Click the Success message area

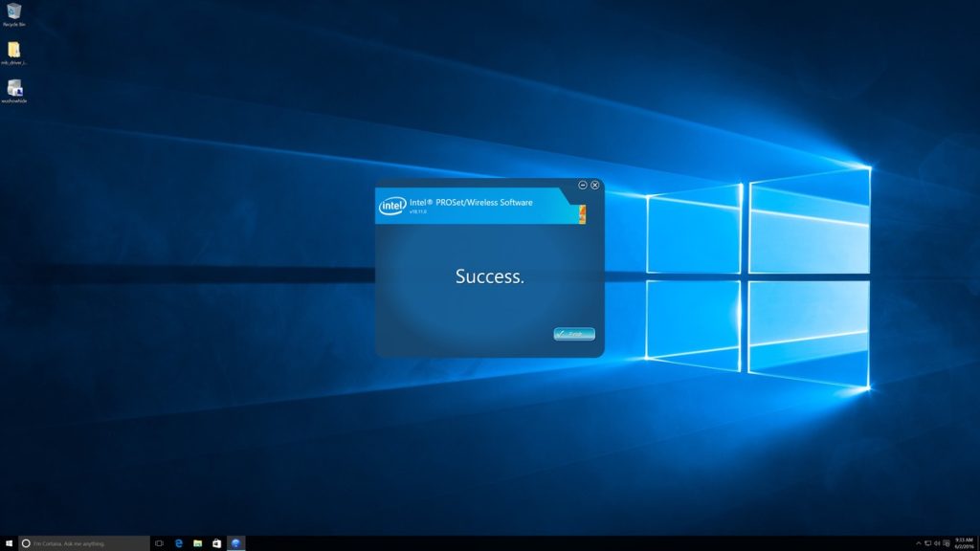click(x=490, y=276)
